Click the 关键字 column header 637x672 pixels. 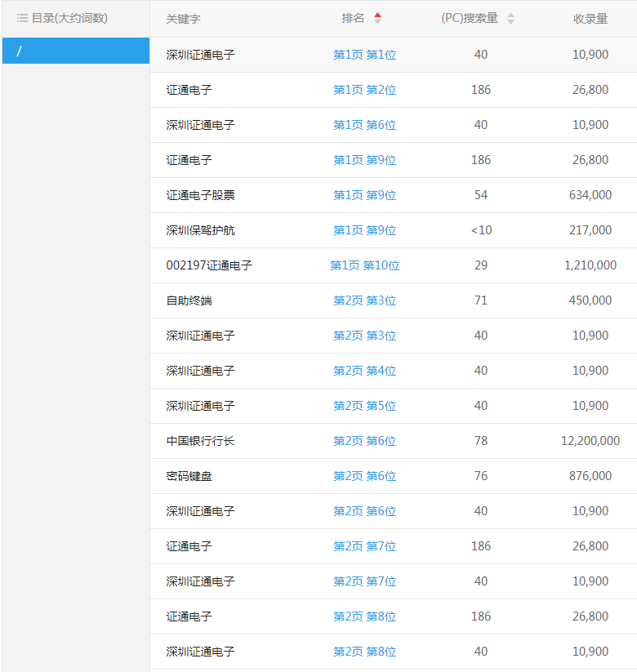click(183, 19)
